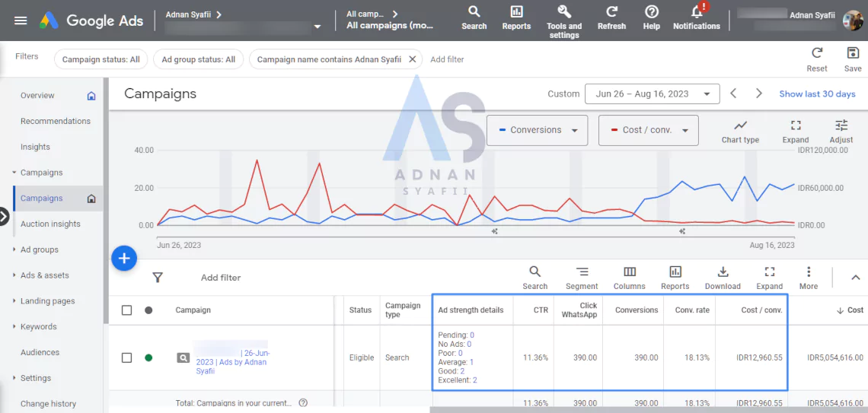
Task: Expand the collapsed side panel arrow
Action: click(4, 216)
